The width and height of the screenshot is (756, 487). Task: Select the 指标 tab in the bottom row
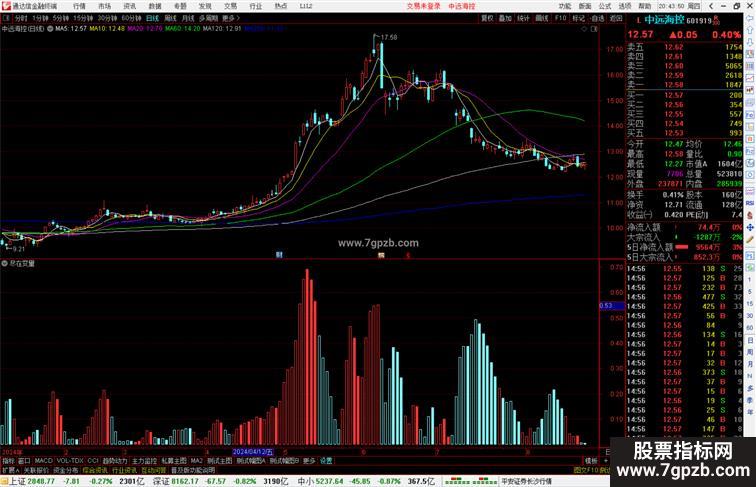[8, 461]
